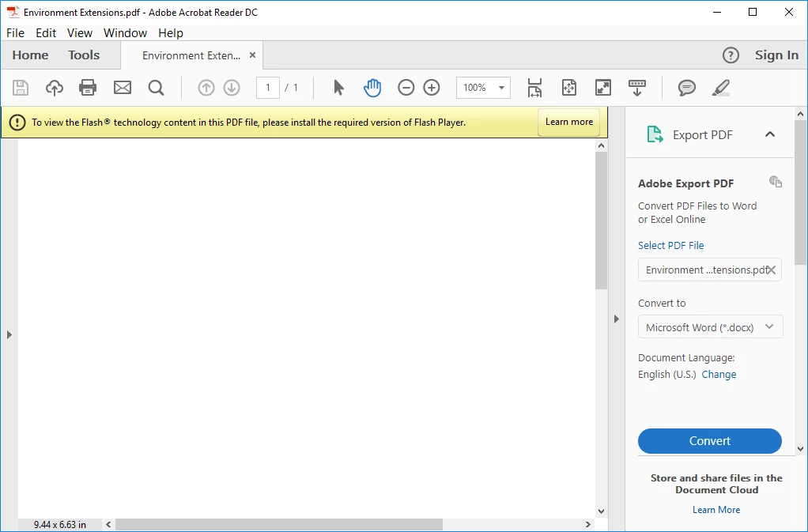Image resolution: width=808 pixels, height=532 pixels.
Task: Open the Window menu
Action: pyautogui.click(x=125, y=33)
